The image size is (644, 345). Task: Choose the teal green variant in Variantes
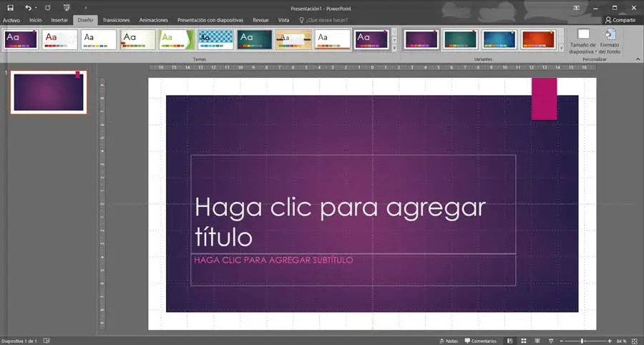click(460, 39)
